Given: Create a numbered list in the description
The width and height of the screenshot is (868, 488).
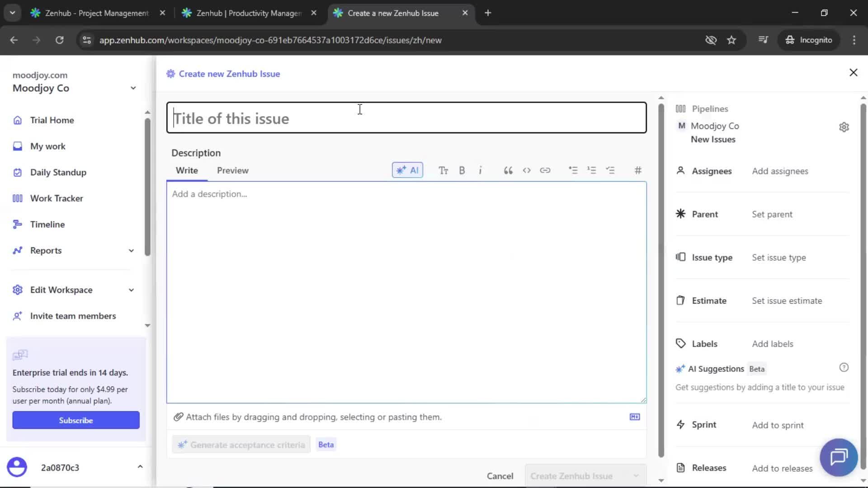Looking at the screenshot, I should point(592,170).
